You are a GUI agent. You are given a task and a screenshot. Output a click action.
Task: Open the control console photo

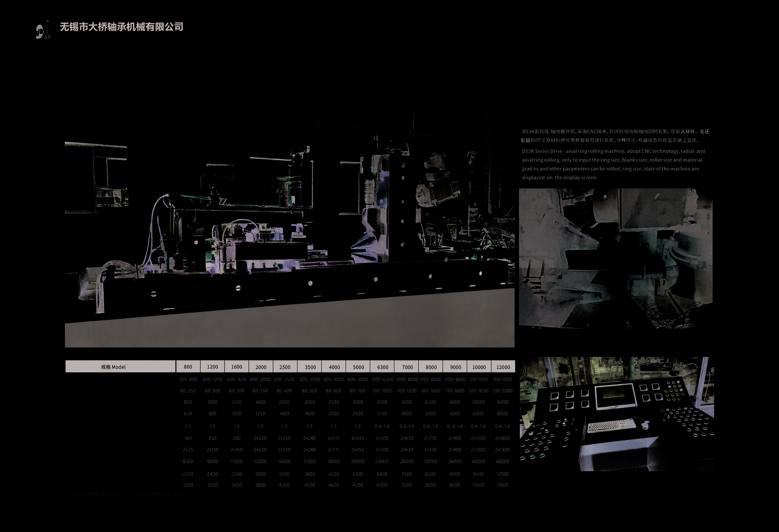[x=617, y=414]
